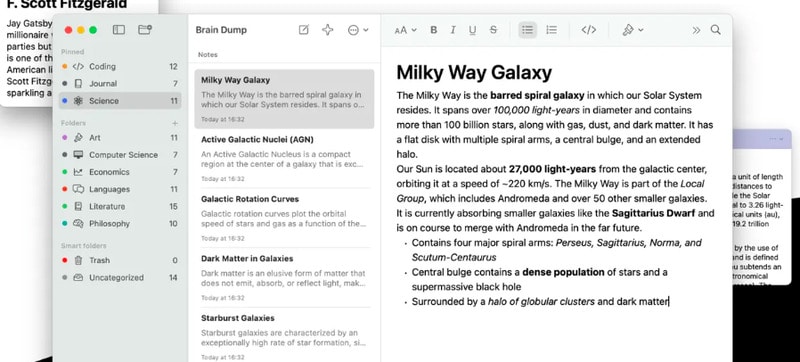Viewport: 800px width, 362px height.
Task: Open the Trash smart folder
Action: (120, 261)
